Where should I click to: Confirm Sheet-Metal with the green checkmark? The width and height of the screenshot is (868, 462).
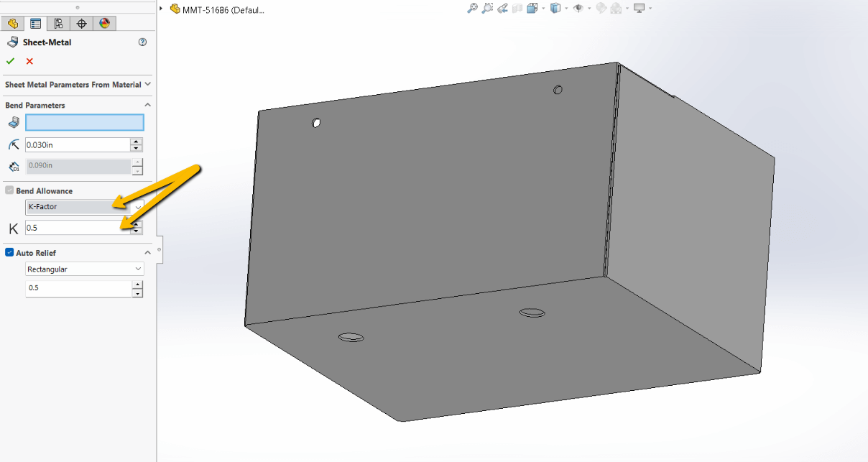point(9,61)
